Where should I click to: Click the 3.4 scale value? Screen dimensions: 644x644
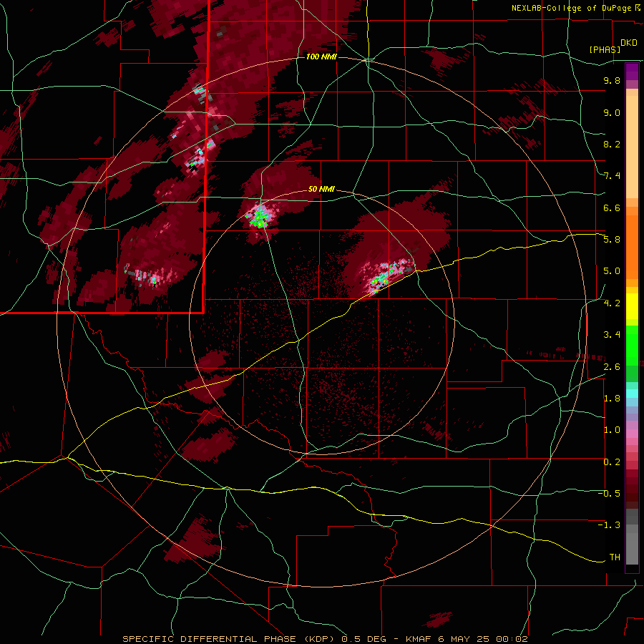tap(612, 335)
